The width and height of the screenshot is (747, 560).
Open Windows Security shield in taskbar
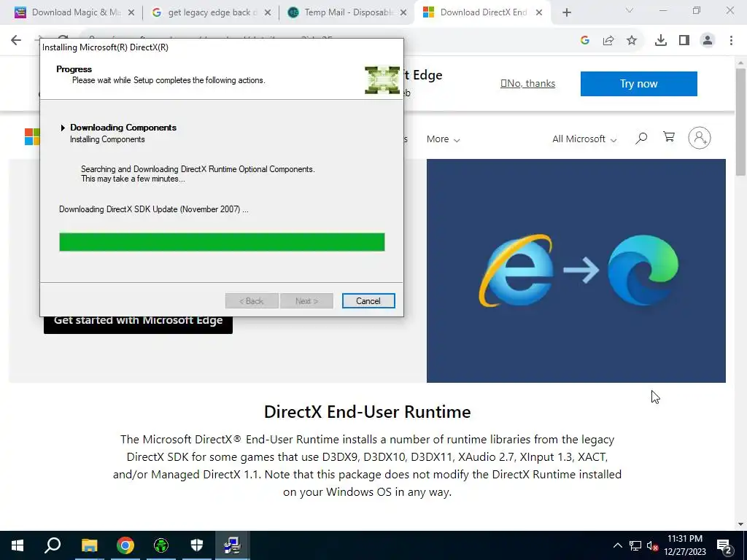pyautogui.click(x=197, y=545)
